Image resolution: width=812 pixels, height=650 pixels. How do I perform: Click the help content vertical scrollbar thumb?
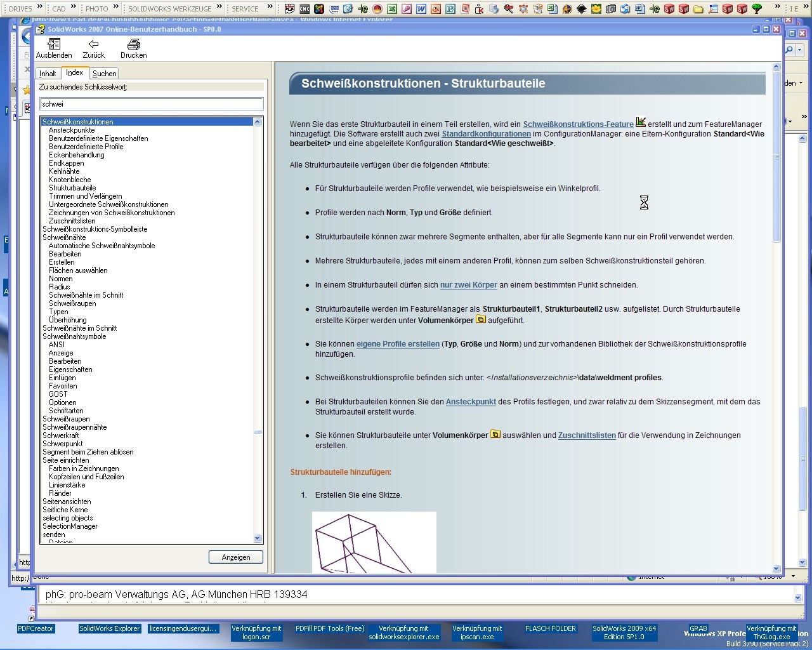pyautogui.click(x=776, y=156)
